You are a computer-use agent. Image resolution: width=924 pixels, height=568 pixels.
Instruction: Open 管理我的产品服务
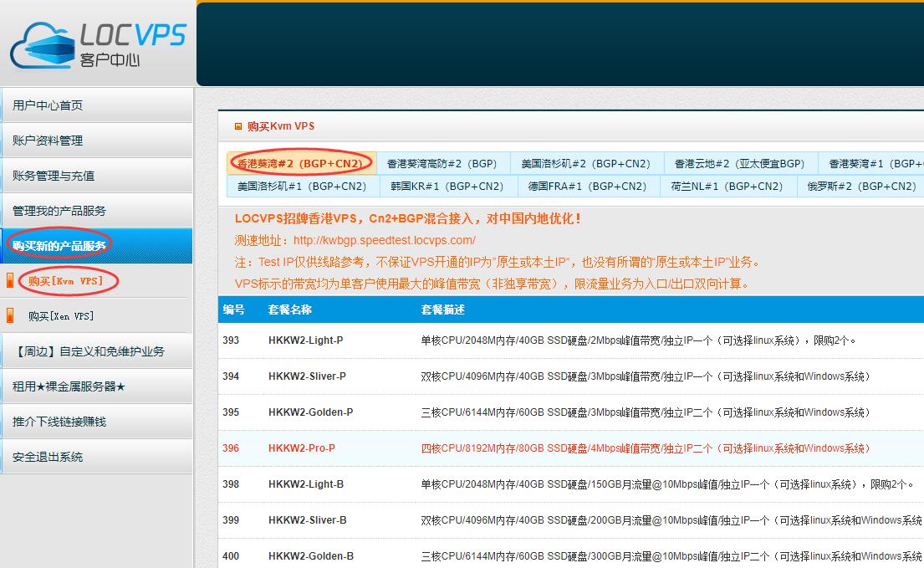[97, 210]
